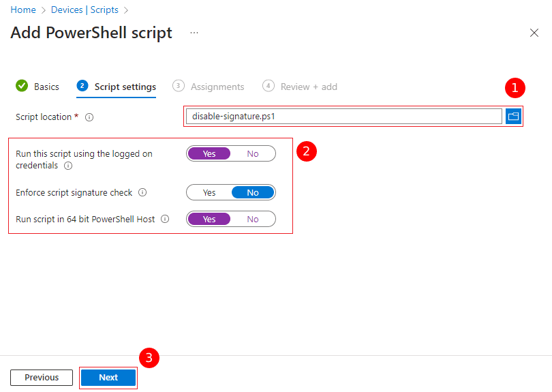Click the ellipsis more options icon
This screenshot has height=392, width=552.
tap(194, 33)
